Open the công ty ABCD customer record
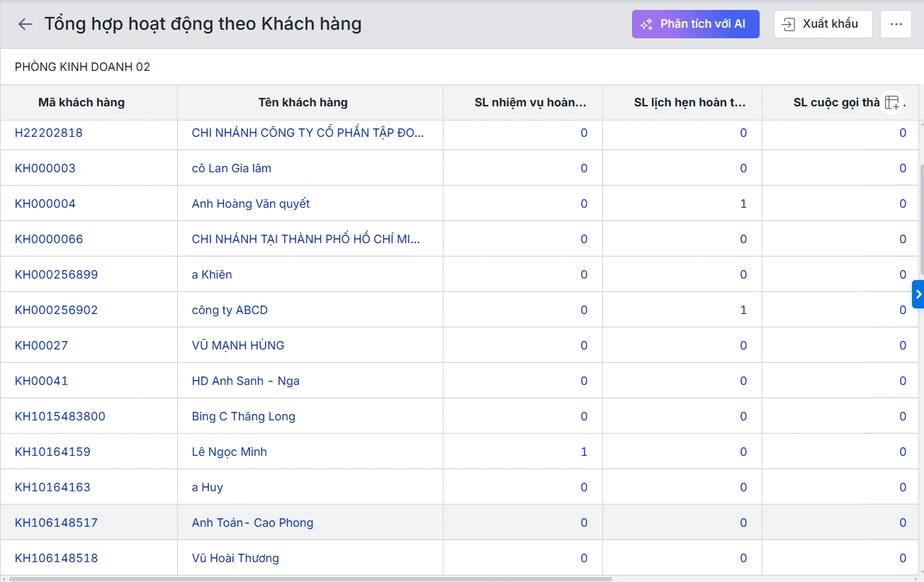Viewport: 924px width, 582px height. point(230,310)
